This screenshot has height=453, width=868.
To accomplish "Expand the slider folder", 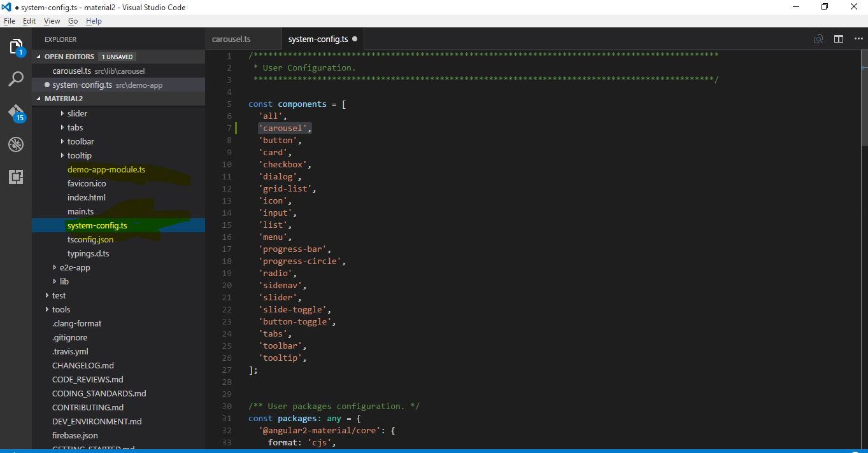I will [77, 113].
